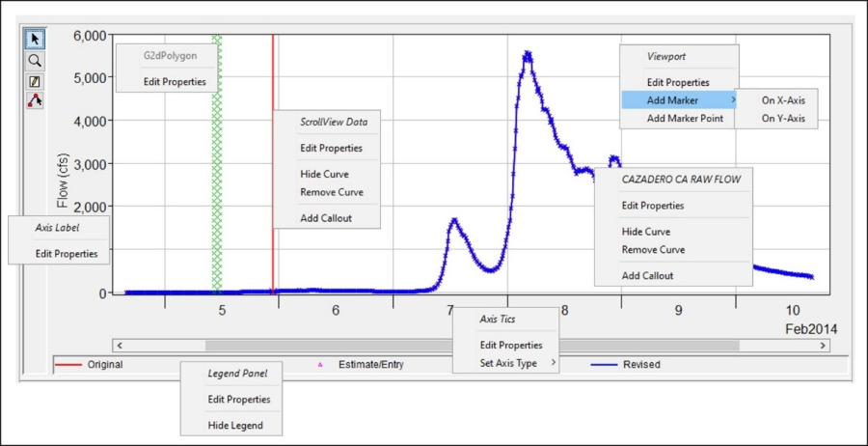The width and height of the screenshot is (868, 446).
Task: Open the Set Axis Type submenu
Action: (x=510, y=363)
